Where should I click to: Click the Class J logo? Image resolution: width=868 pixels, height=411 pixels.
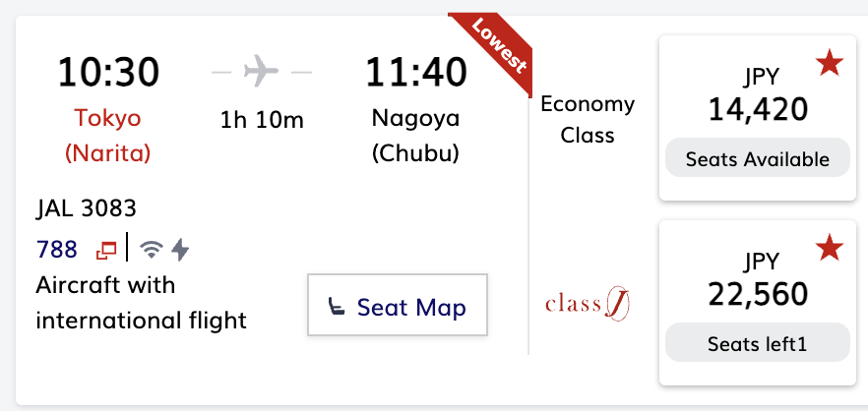point(587,303)
